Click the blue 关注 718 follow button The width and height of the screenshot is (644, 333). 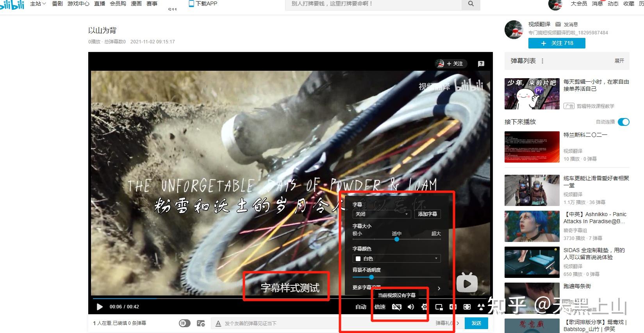(x=557, y=43)
